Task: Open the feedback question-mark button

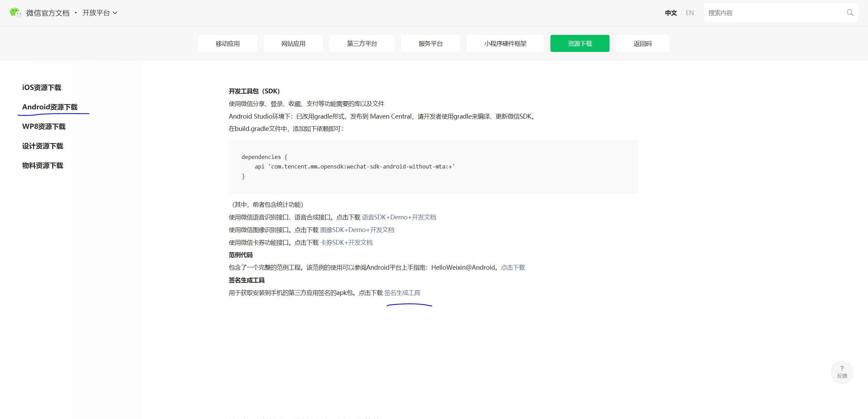Action: pos(842,372)
